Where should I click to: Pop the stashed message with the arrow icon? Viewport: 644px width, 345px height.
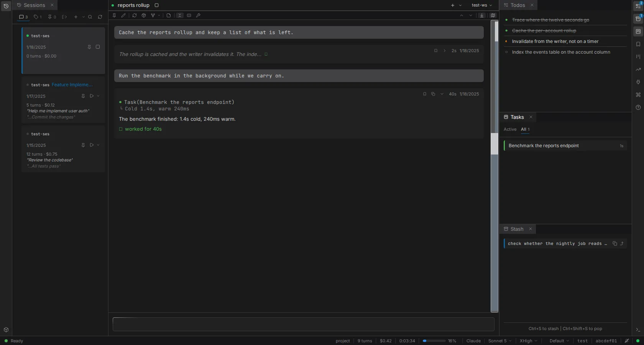pyautogui.click(x=622, y=243)
